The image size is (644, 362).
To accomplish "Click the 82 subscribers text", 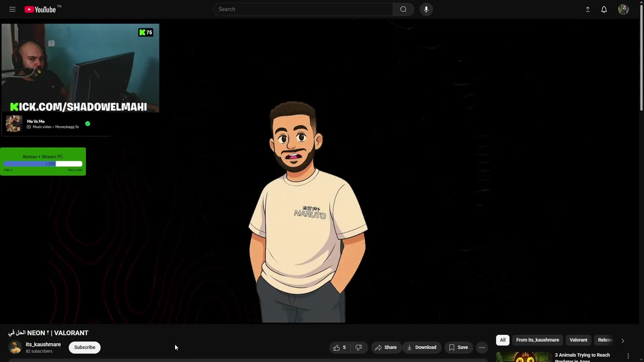I will click(x=39, y=351).
